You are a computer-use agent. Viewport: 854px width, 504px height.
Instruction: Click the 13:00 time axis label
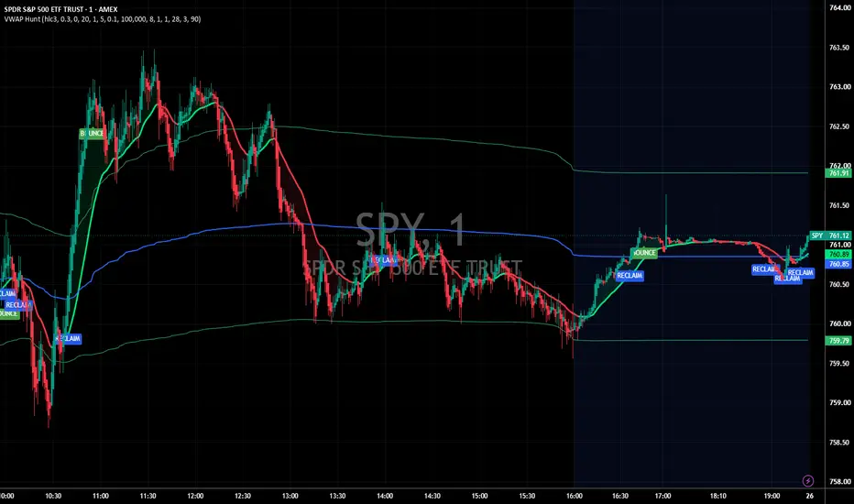point(290,496)
